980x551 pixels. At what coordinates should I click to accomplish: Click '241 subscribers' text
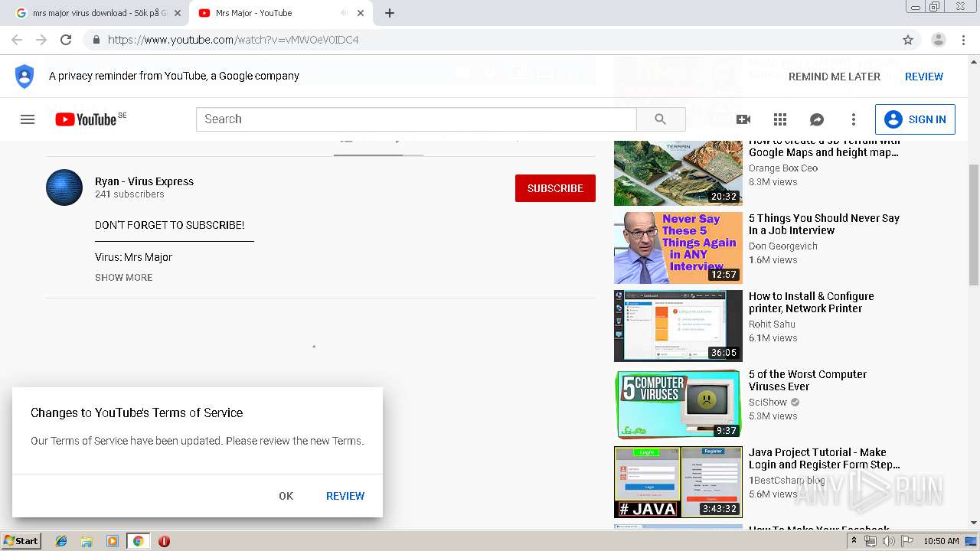129,194
